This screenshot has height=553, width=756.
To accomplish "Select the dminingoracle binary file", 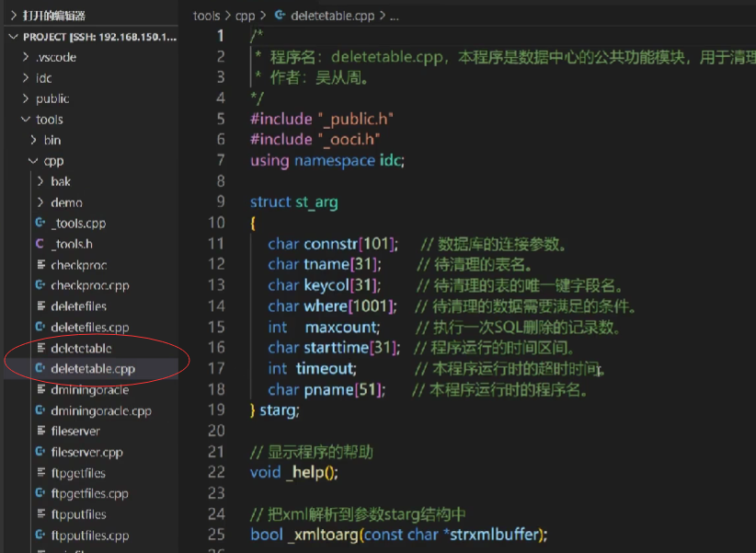I will click(x=90, y=389).
